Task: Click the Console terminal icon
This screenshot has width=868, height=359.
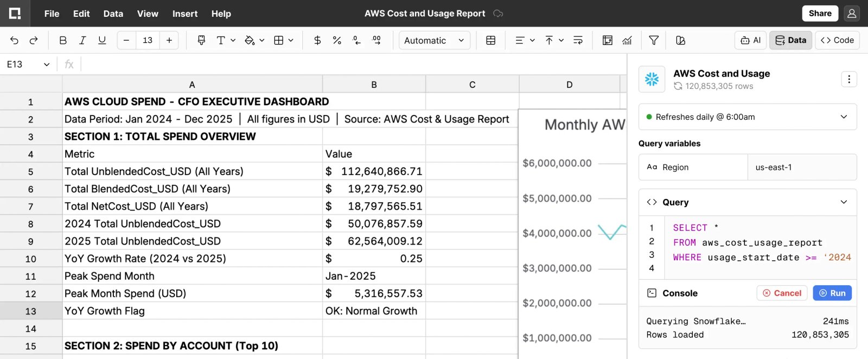Action: (652, 293)
